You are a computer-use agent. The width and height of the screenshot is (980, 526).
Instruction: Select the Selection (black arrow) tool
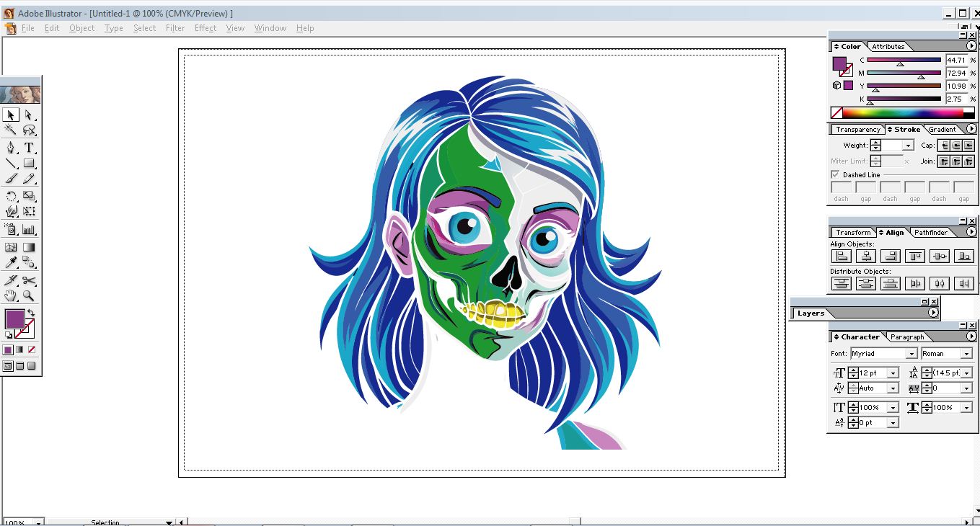click(x=11, y=115)
